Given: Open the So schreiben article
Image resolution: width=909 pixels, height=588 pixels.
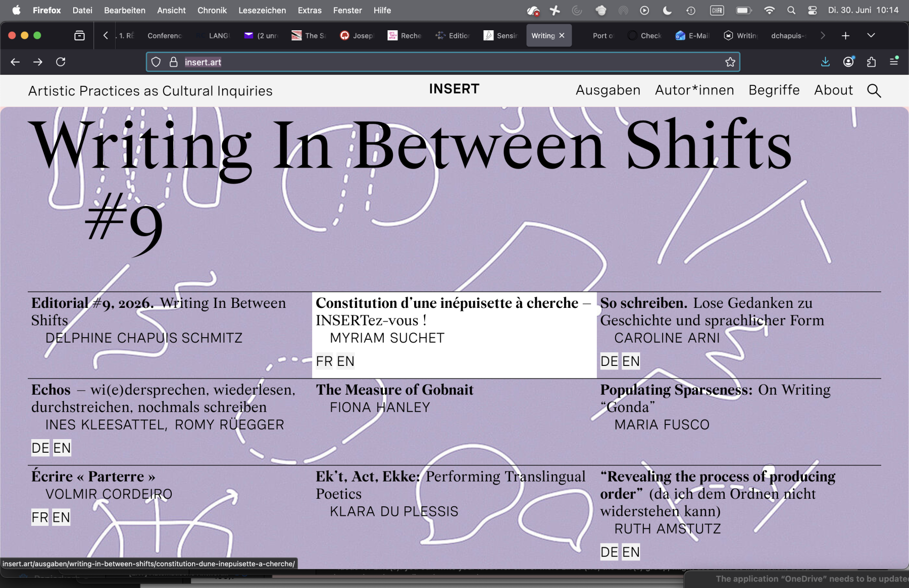Looking at the screenshot, I should click(712, 311).
